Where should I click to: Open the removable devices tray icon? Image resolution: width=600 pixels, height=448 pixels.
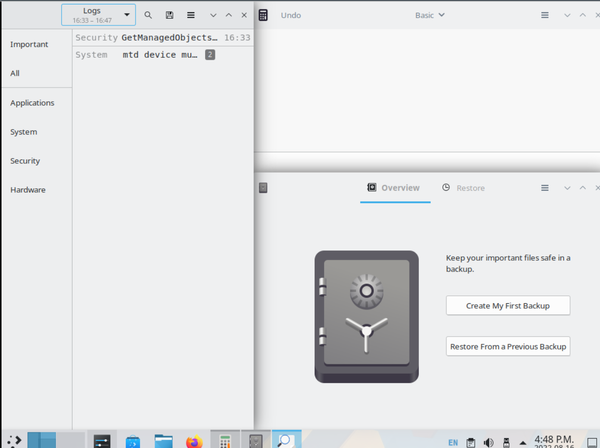(506, 443)
